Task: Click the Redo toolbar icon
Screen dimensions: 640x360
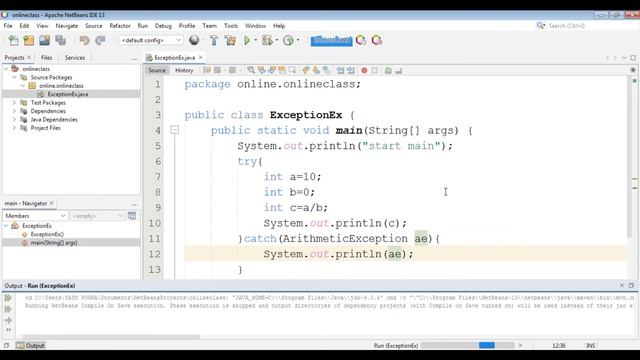Action: [100, 40]
